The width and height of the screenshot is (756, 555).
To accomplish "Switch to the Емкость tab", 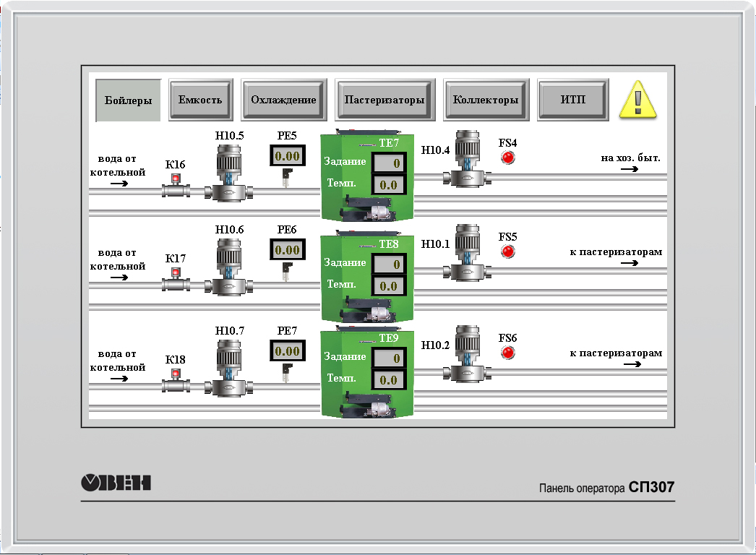I will tap(200, 100).
